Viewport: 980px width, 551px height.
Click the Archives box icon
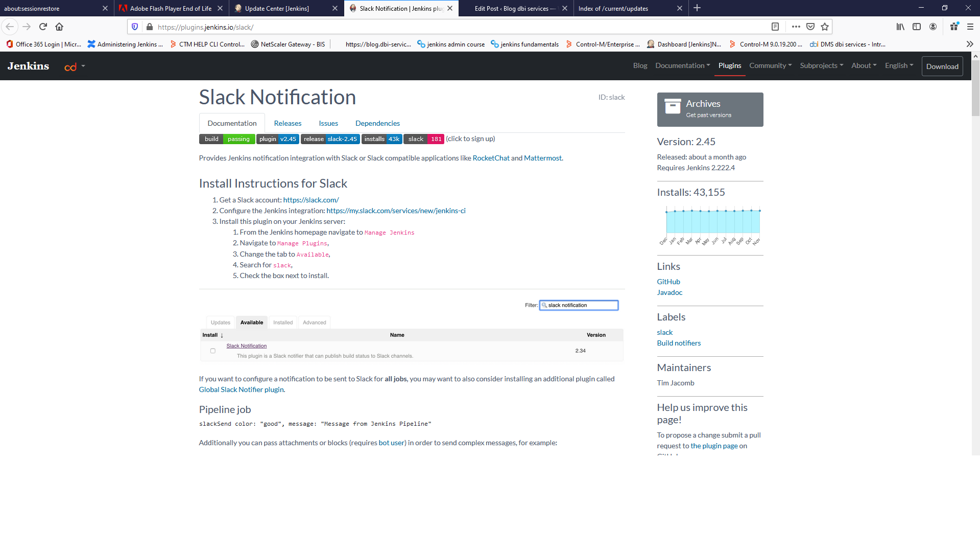click(673, 106)
